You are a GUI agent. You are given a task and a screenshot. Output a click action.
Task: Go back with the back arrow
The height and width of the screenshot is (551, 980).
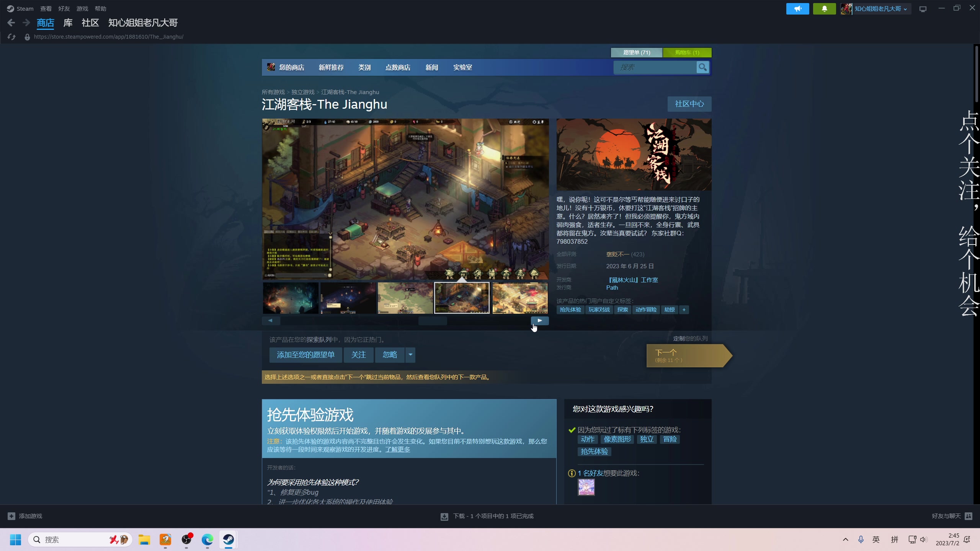click(x=11, y=23)
